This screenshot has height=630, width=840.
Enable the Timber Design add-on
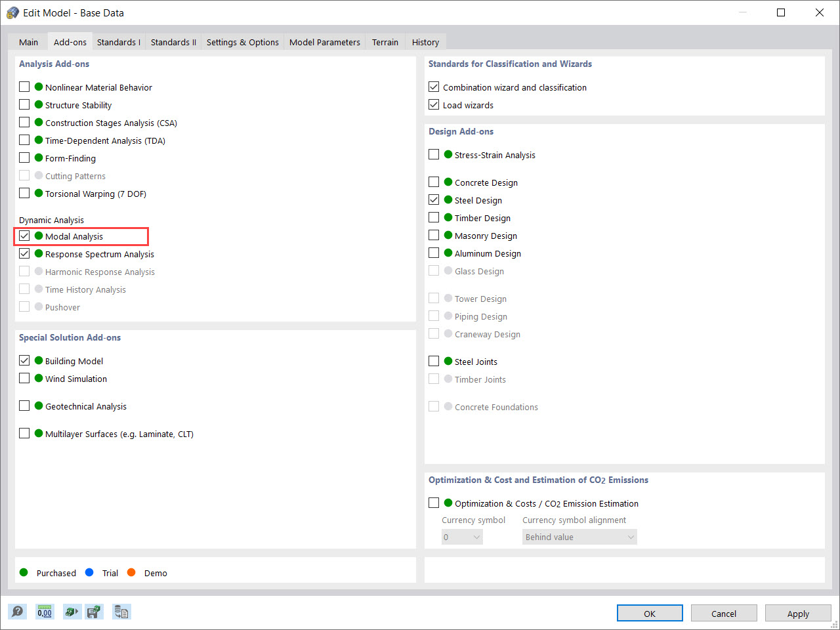coord(434,217)
